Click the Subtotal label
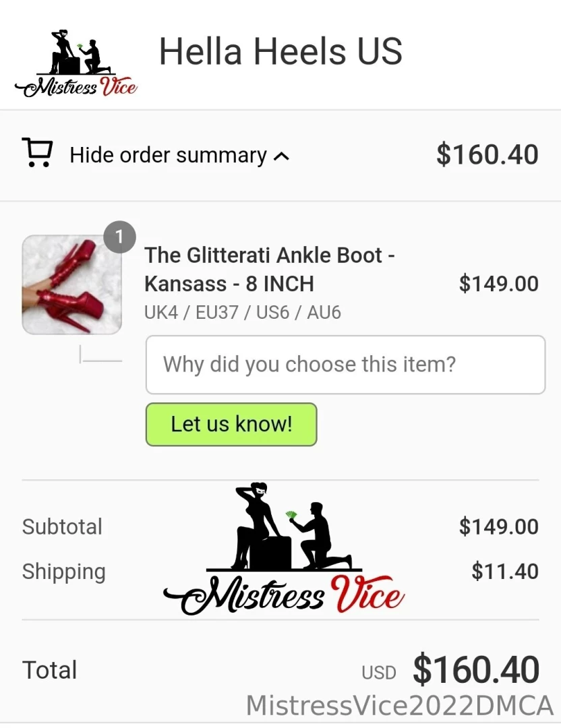 click(62, 526)
